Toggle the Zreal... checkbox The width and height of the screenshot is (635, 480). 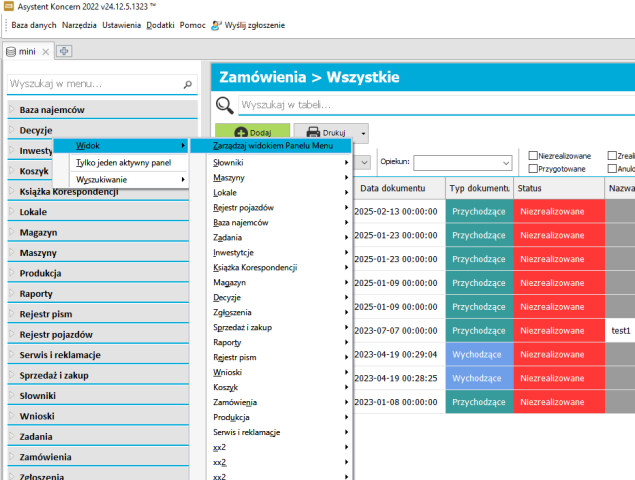coord(612,156)
